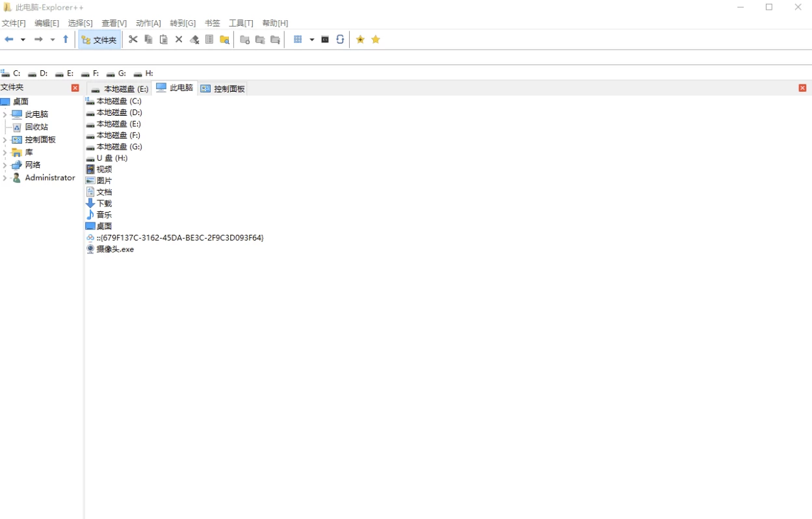Open the Search folder icon
Image resolution: width=812 pixels, height=519 pixels.
tap(225, 40)
